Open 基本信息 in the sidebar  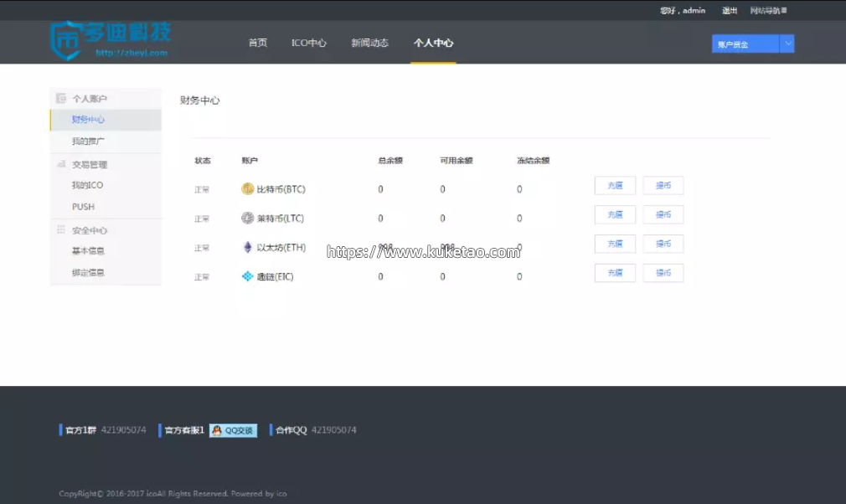88,251
